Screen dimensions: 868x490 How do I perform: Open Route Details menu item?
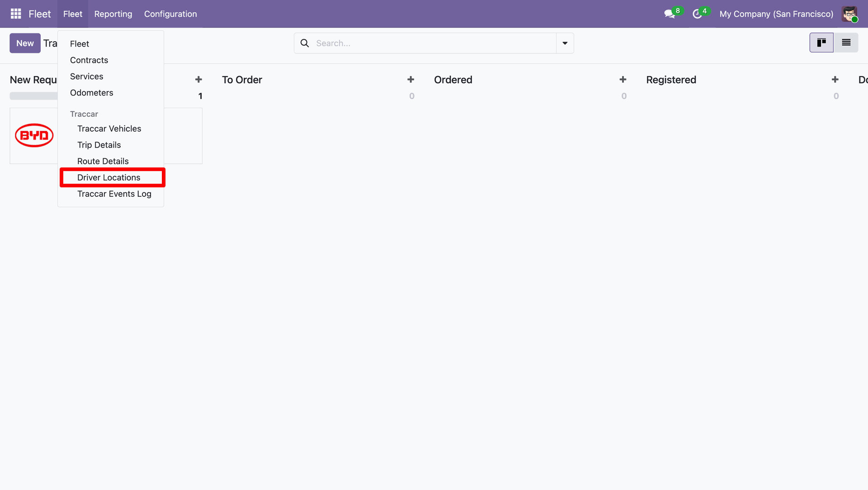click(x=103, y=161)
